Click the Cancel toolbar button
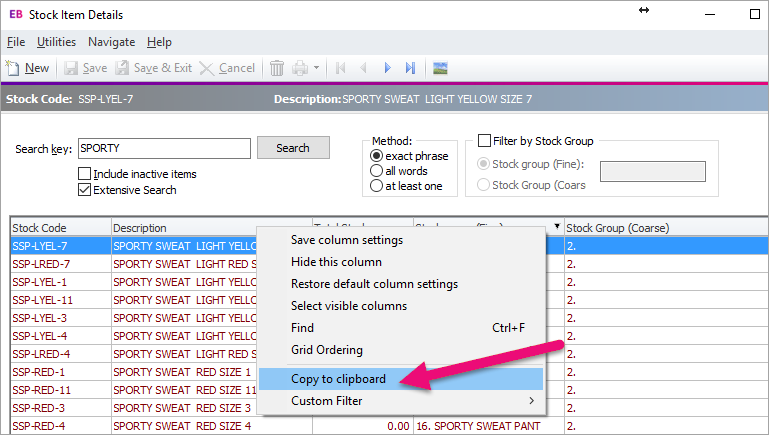This screenshot has width=769, height=435. [x=227, y=68]
